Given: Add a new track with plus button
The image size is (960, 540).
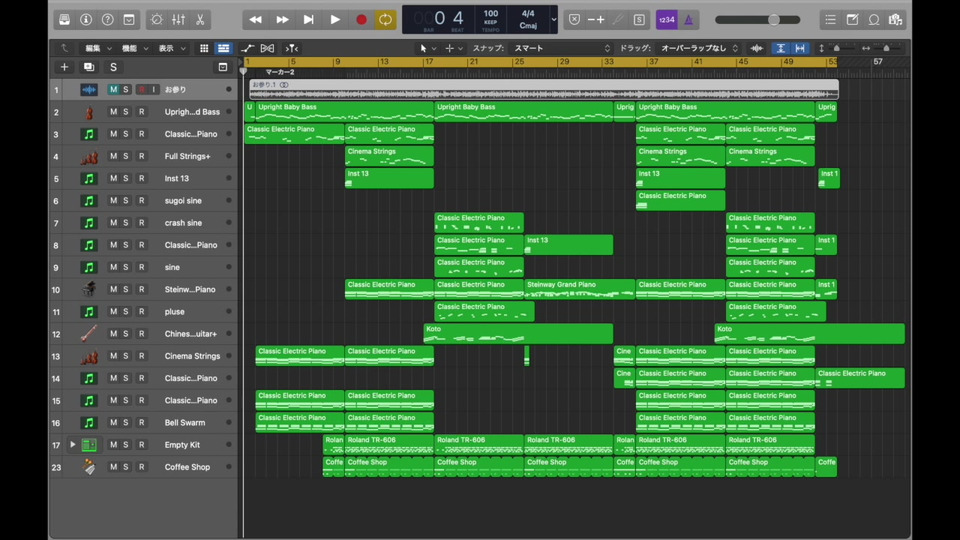Looking at the screenshot, I should [64, 67].
